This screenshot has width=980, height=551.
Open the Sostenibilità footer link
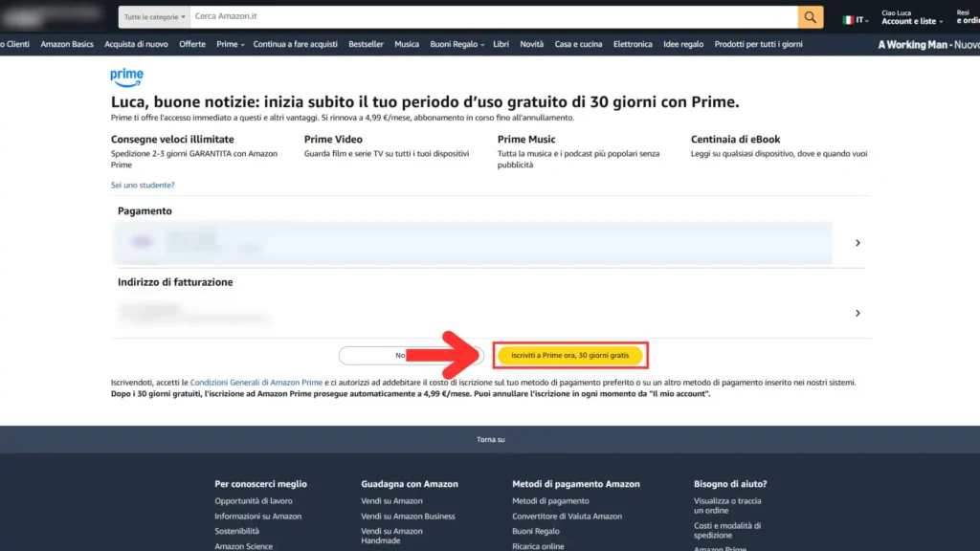pyautogui.click(x=236, y=531)
